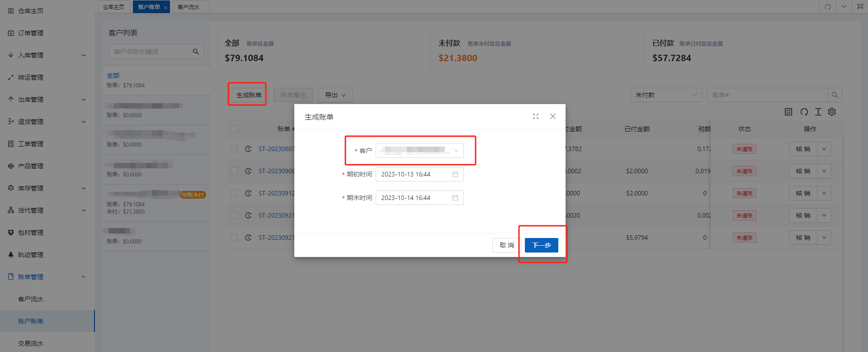Reload the bill table with the refresh icon
This screenshot has width=868, height=352.
(804, 112)
